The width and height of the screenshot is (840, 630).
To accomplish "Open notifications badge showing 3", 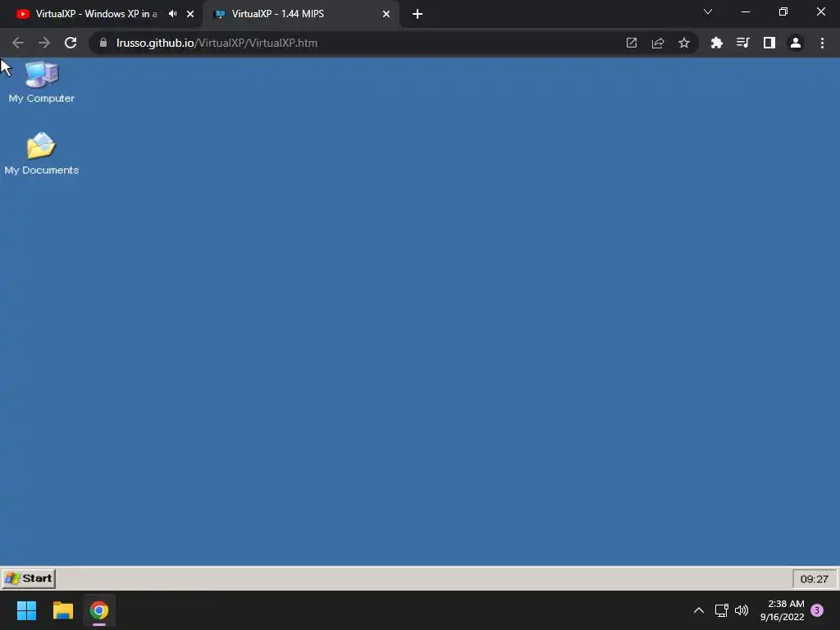I will [x=817, y=610].
